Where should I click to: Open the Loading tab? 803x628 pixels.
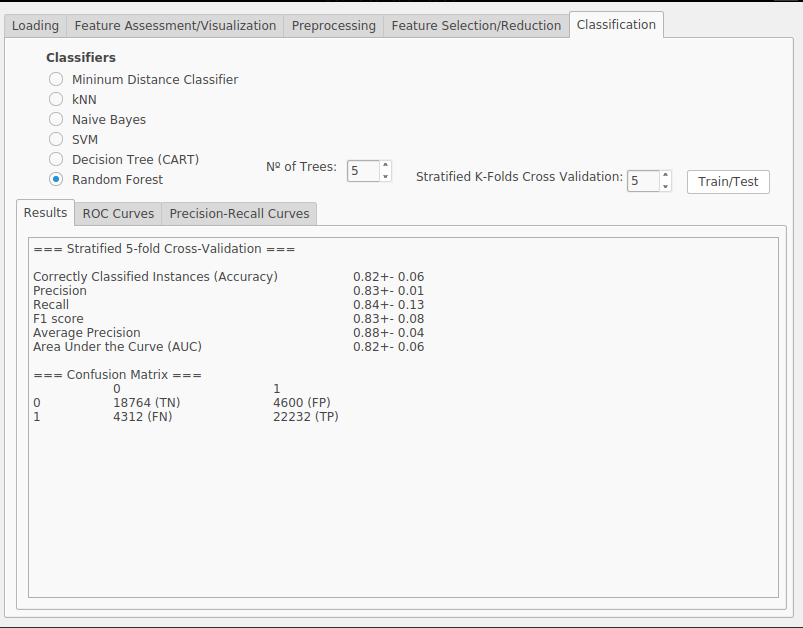tap(35, 26)
